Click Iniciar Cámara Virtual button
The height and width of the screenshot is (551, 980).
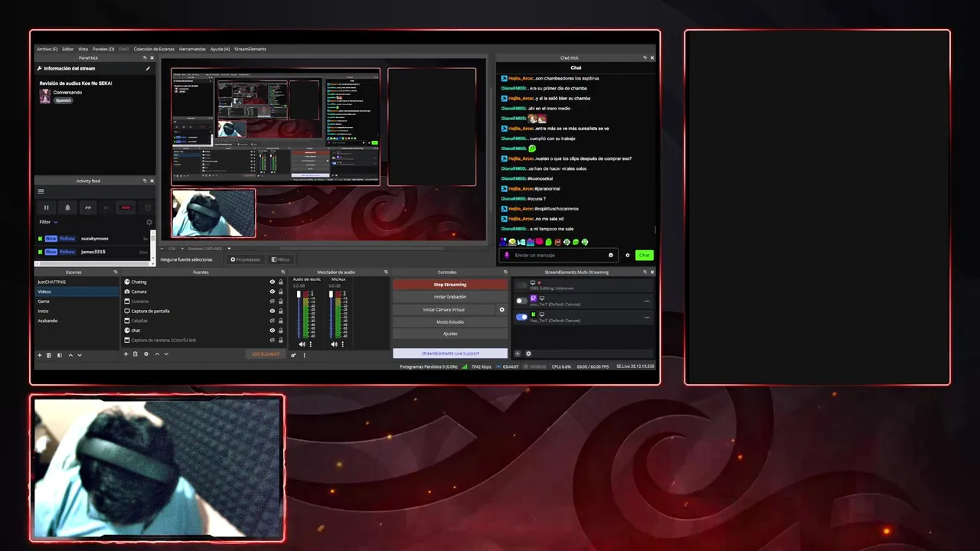pos(444,310)
